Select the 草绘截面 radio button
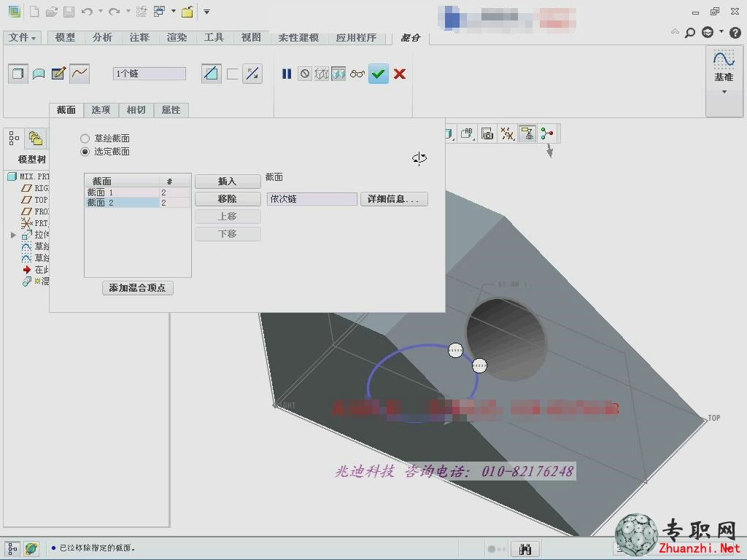 [x=85, y=139]
